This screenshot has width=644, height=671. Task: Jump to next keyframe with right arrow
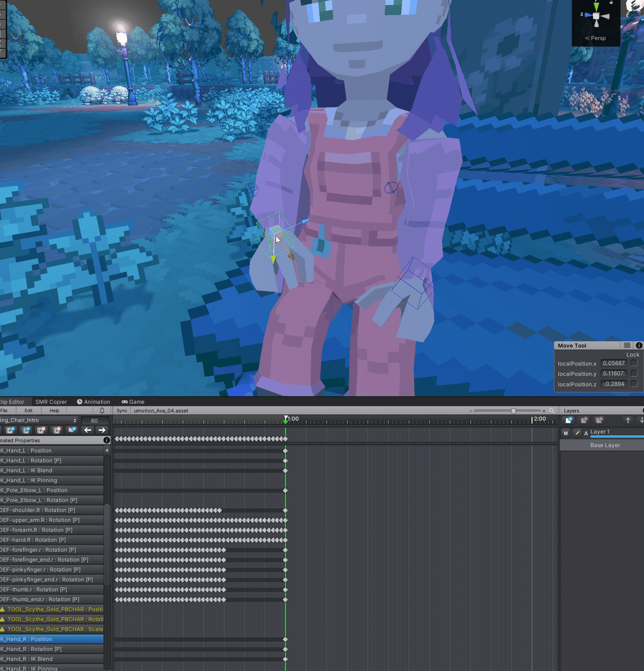pos(102,430)
